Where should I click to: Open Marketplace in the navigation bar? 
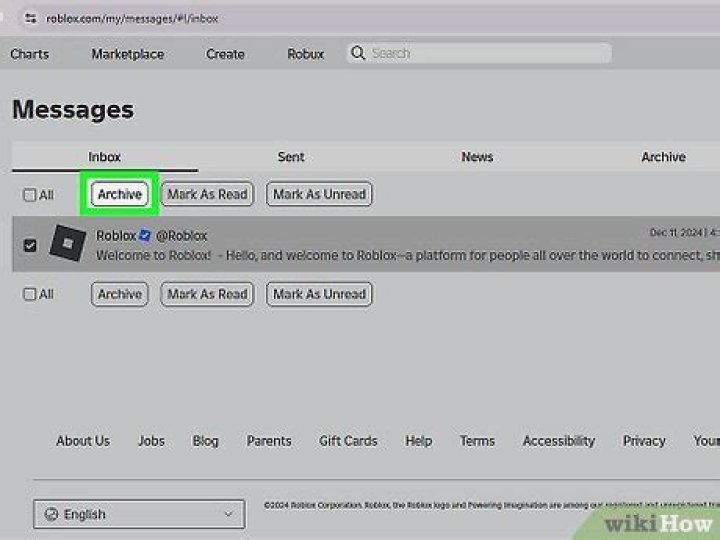128,54
